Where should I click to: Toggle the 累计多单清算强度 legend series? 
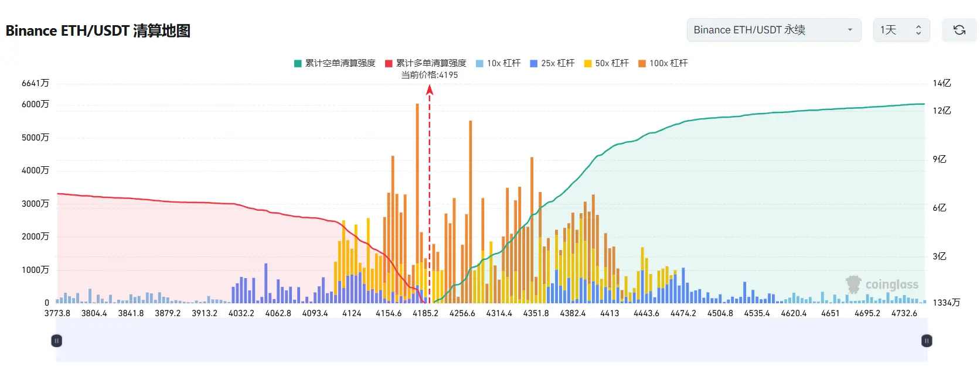click(426, 63)
